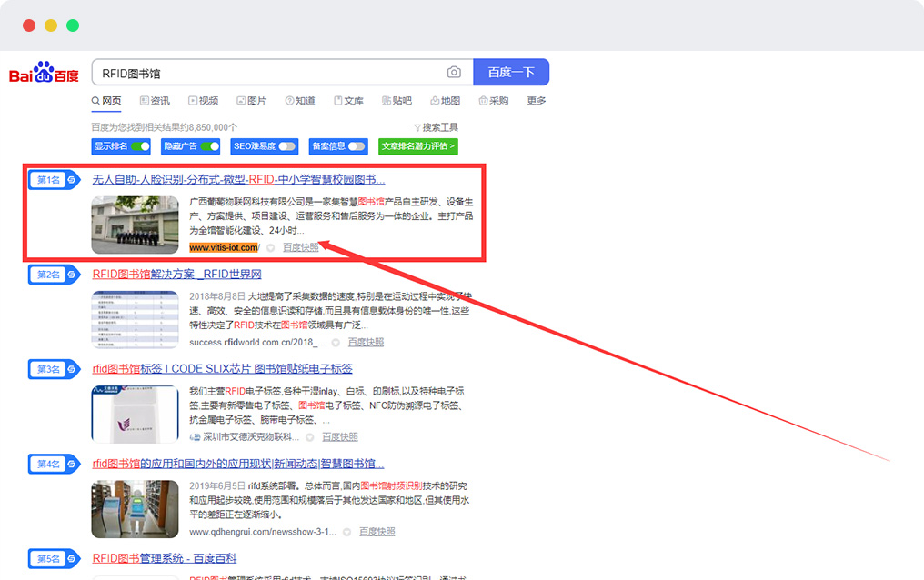Viewport: 924px width, 580px height.
Task: Enable the SEO难易度 switch
Action: point(287,146)
